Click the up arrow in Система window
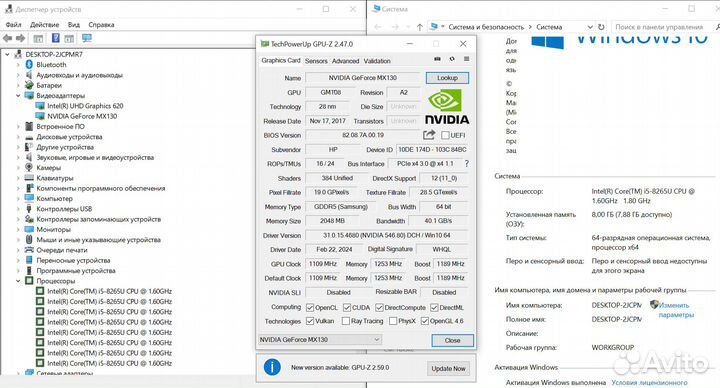The width and height of the screenshot is (720, 388). point(419,27)
